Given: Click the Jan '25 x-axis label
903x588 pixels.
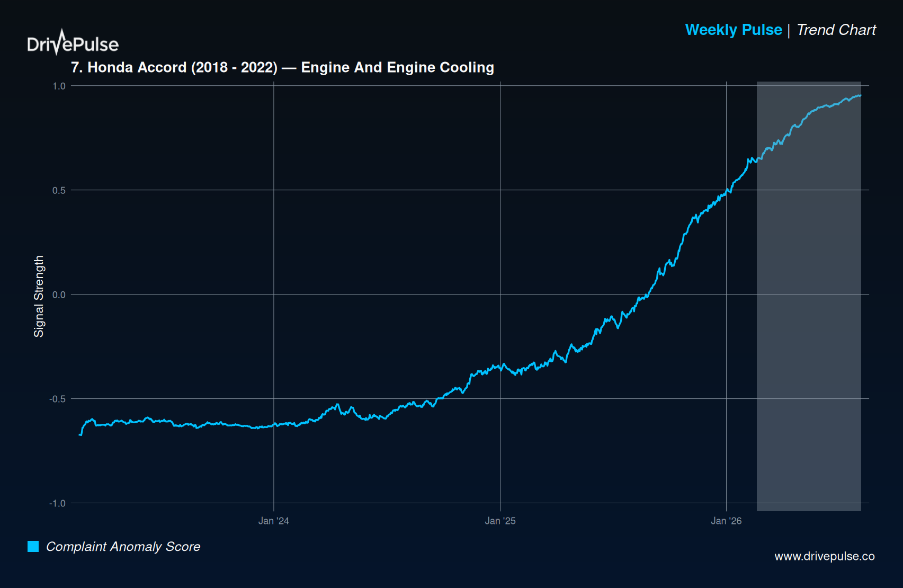Looking at the screenshot, I should coord(500,521).
